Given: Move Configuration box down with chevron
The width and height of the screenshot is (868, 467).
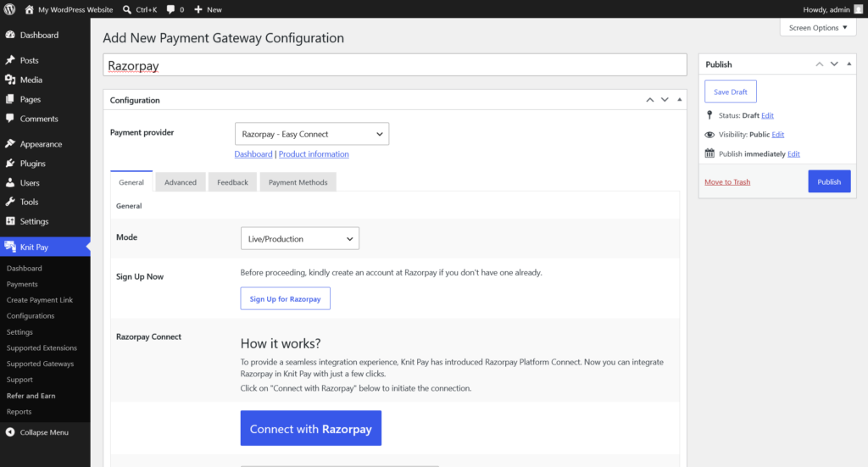Looking at the screenshot, I should pos(665,100).
